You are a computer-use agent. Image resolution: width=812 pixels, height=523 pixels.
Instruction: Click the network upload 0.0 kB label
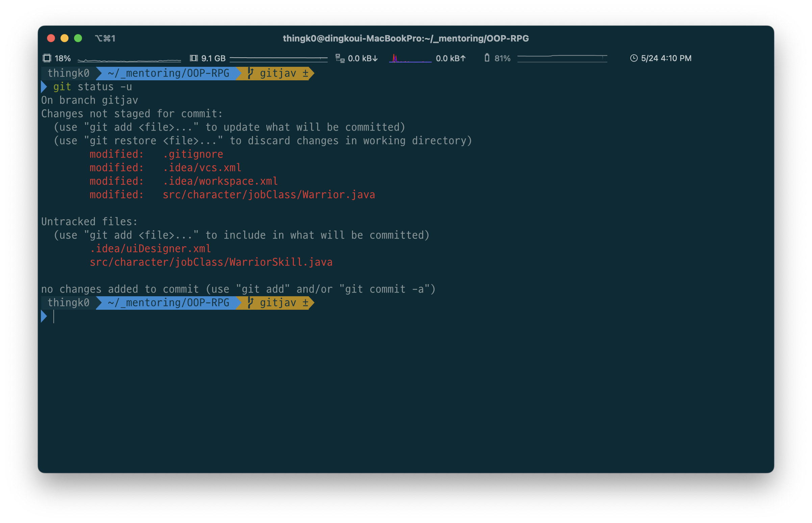[x=450, y=58]
